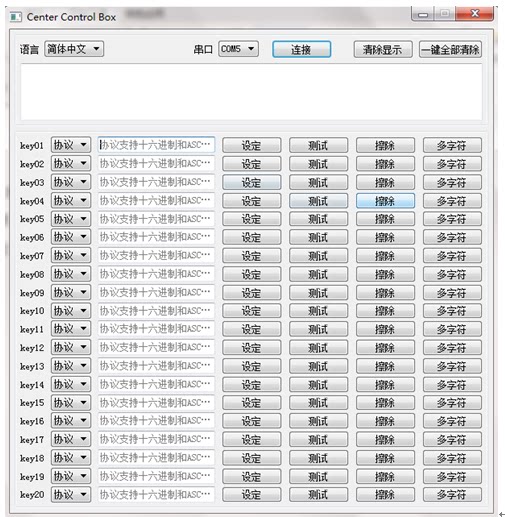Click the 设定 button for key03
Image resolution: width=505 pixels, height=517 pixels.
point(251,182)
